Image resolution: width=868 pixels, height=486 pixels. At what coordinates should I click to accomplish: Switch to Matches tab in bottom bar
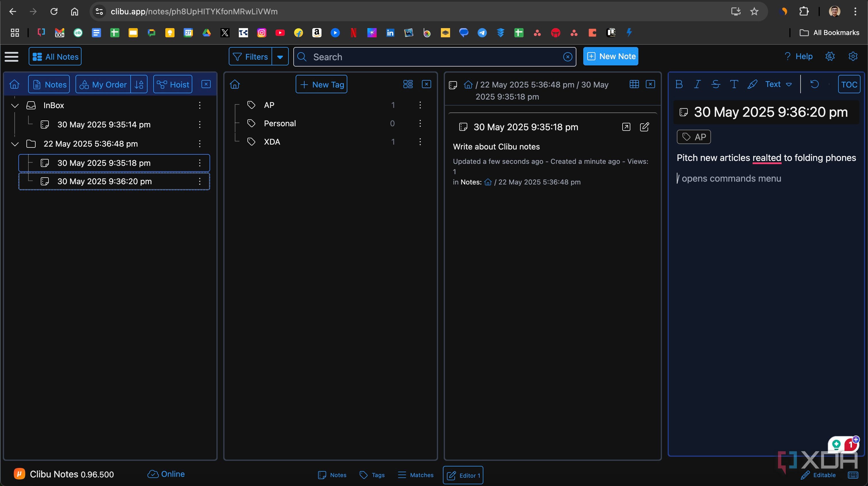click(x=415, y=475)
